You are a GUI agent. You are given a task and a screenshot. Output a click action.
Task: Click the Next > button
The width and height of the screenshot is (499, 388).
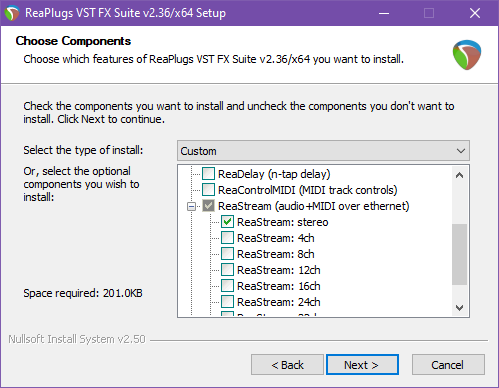coord(362,365)
